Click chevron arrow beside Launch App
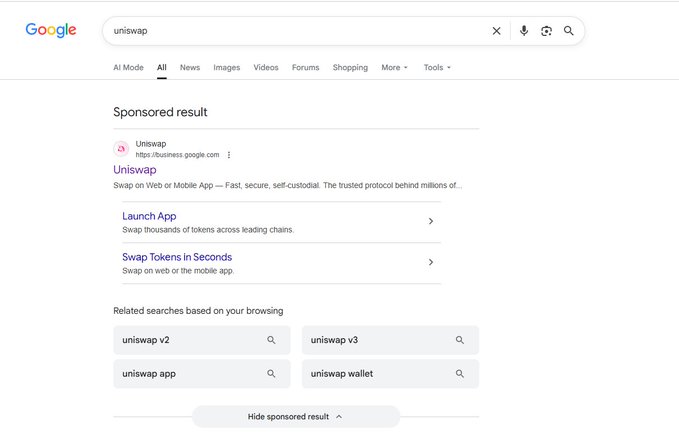 point(430,221)
